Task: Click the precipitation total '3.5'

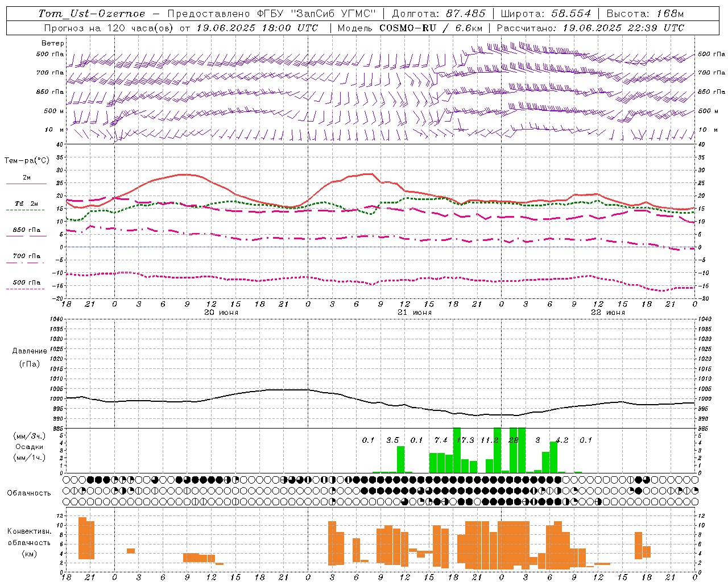Action: coord(392,440)
